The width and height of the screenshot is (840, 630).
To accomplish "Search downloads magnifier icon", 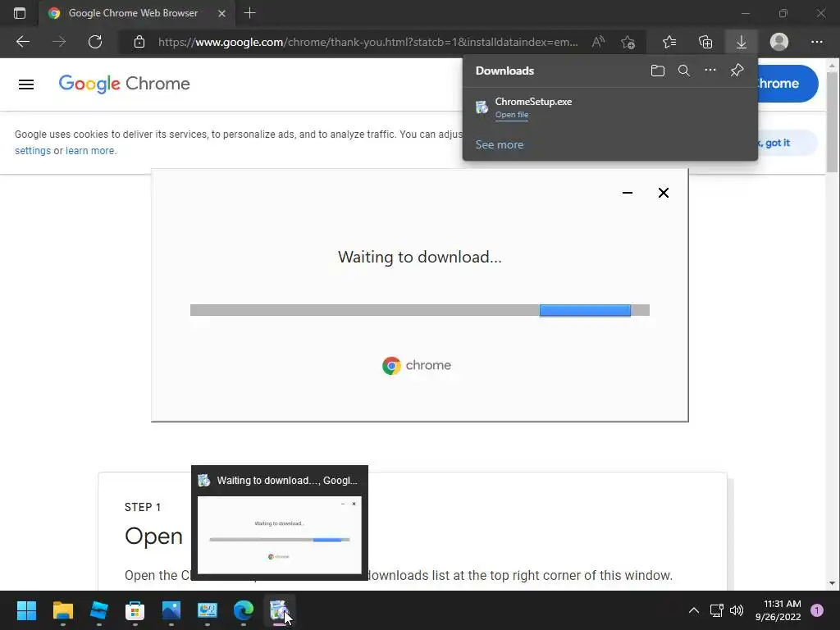I will (684, 71).
